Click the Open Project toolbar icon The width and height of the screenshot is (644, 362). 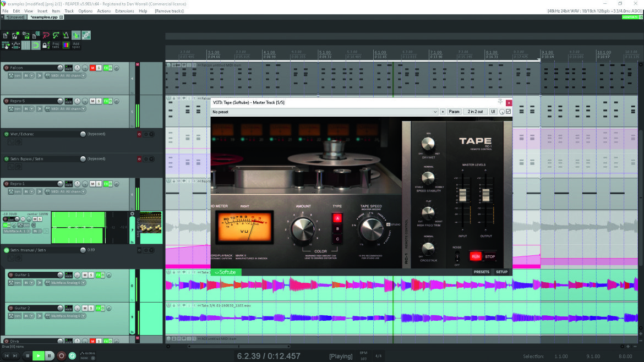[15, 36]
